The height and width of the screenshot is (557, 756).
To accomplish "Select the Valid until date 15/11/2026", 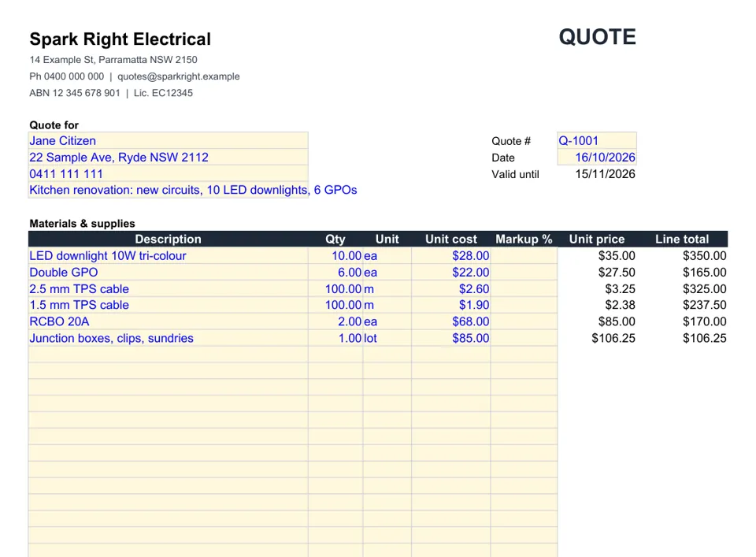I will point(605,174).
